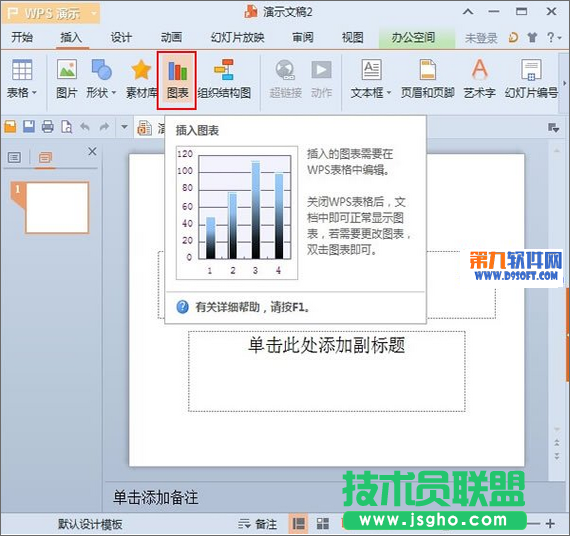Open the 办公空间 tab
This screenshot has width=570, height=536.
(x=417, y=37)
